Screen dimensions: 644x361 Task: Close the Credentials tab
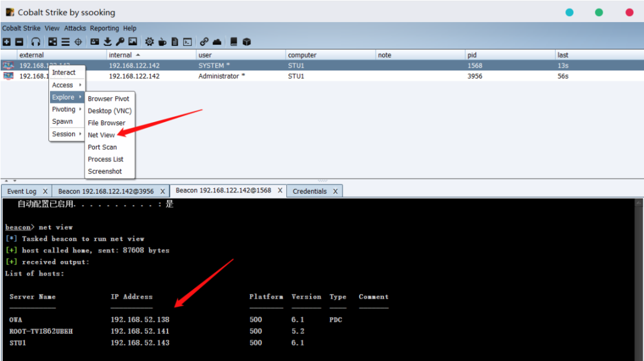tap(335, 191)
